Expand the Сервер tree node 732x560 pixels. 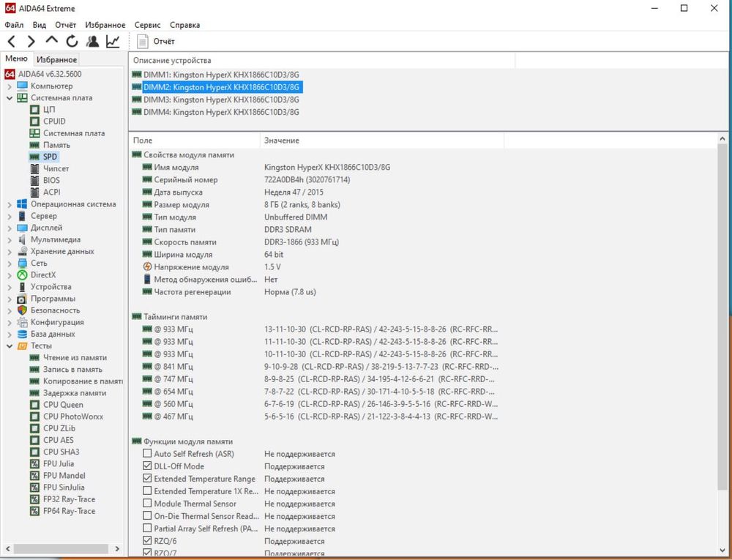point(10,216)
